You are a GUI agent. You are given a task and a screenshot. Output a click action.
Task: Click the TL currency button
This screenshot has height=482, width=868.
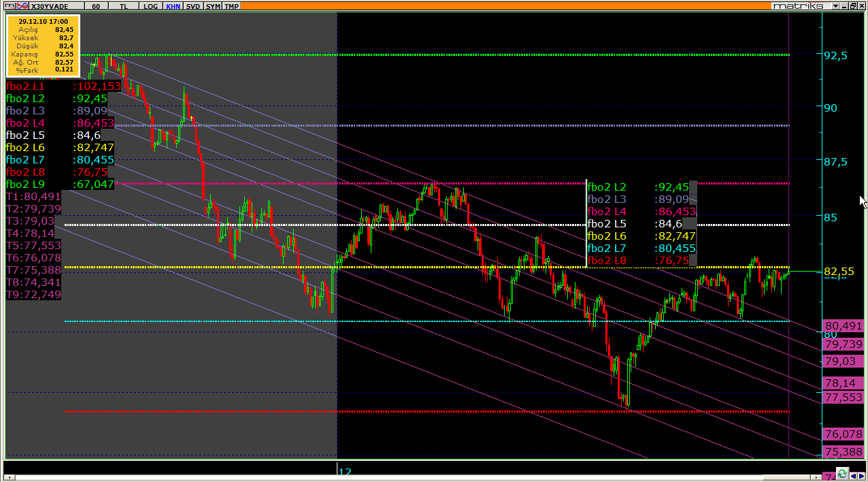pyautogui.click(x=123, y=5)
